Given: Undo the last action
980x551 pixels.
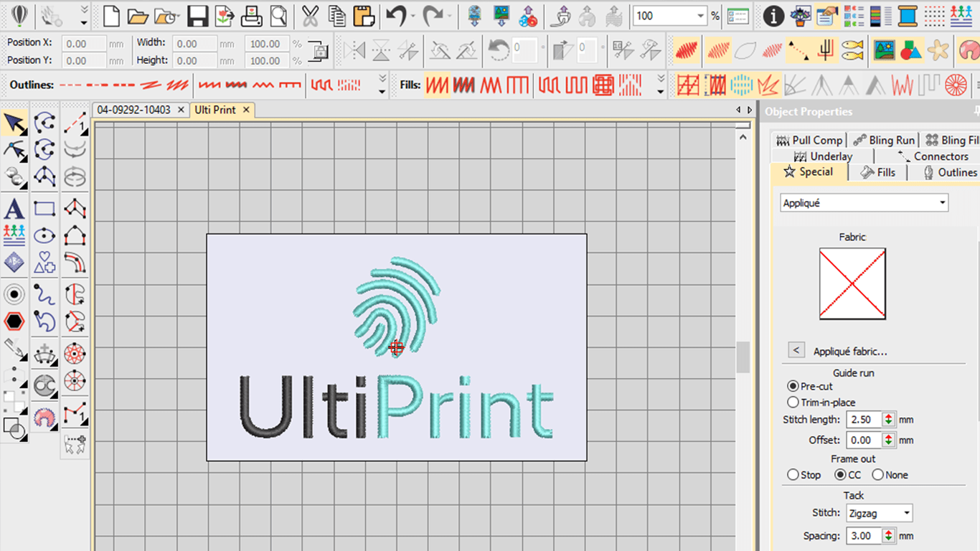Looking at the screenshot, I should [x=396, y=16].
